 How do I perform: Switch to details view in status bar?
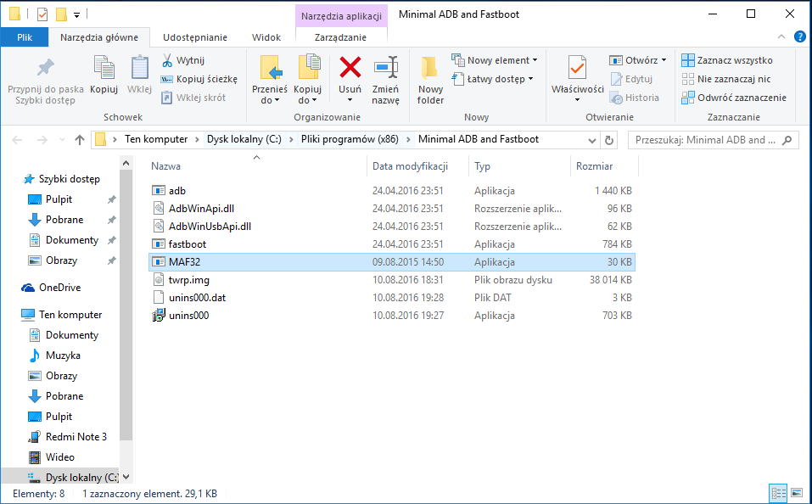click(778, 493)
